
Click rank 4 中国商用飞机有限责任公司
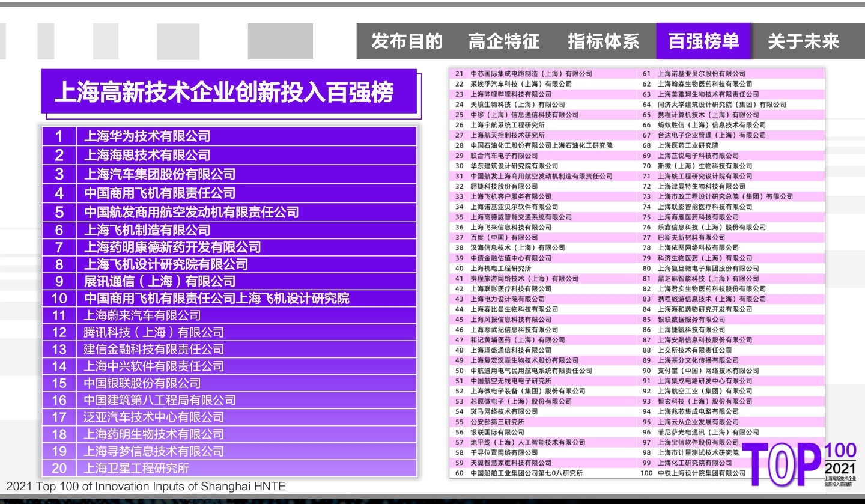pos(229,193)
